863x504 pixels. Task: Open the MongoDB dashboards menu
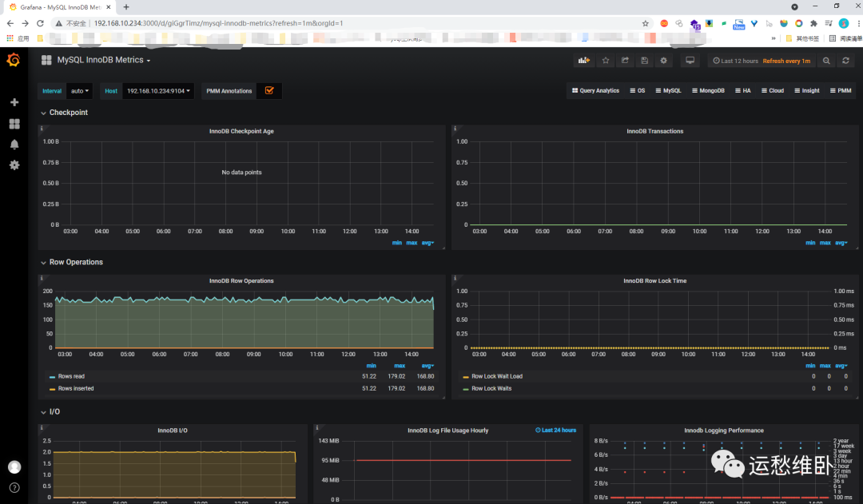pyautogui.click(x=708, y=91)
